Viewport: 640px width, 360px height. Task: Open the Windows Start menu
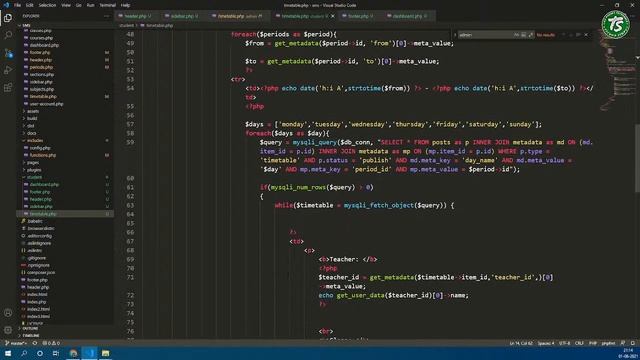8,353
